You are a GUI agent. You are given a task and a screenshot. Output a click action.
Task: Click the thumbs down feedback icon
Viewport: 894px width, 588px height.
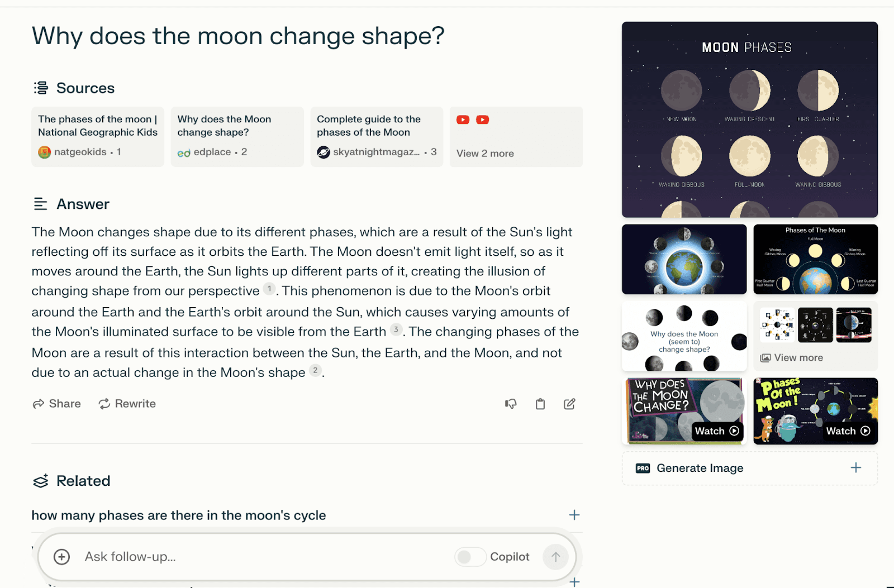pyautogui.click(x=511, y=404)
